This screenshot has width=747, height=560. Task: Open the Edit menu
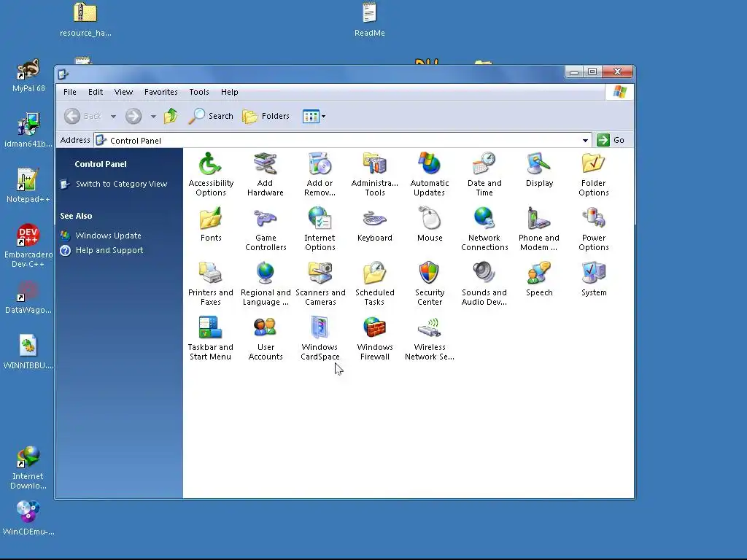point(96,92)
